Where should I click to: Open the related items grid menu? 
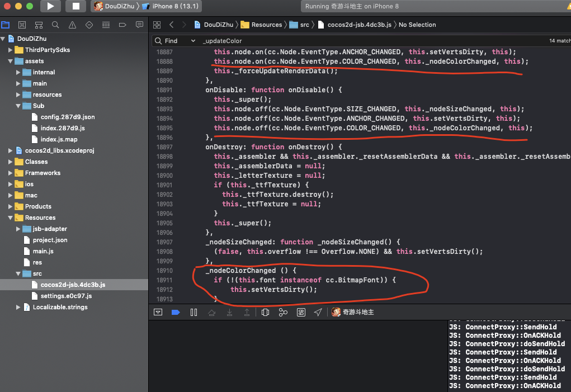tap(157, 25)
